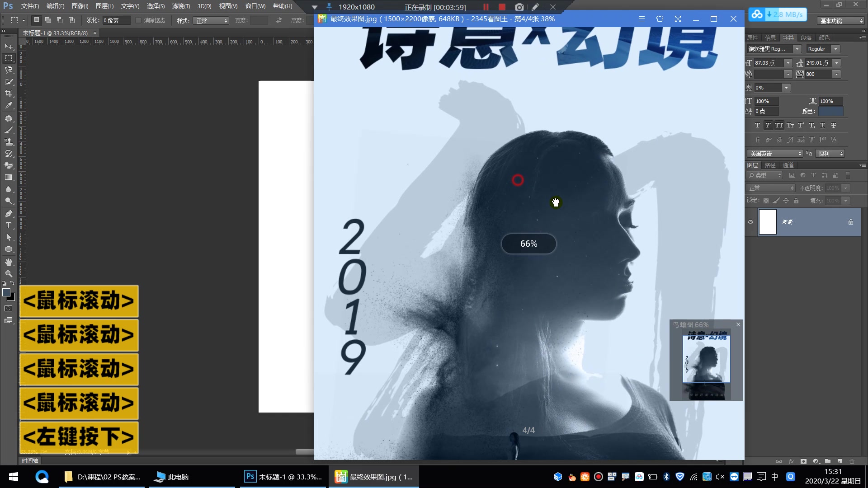
Task: Select the Eyedropper tool
Action: (x=8, y=105)
